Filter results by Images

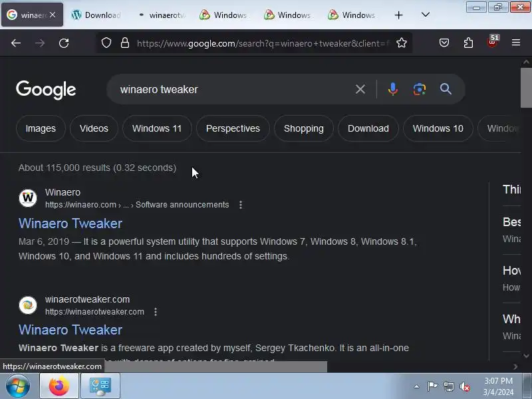click(x=41, y=128)
